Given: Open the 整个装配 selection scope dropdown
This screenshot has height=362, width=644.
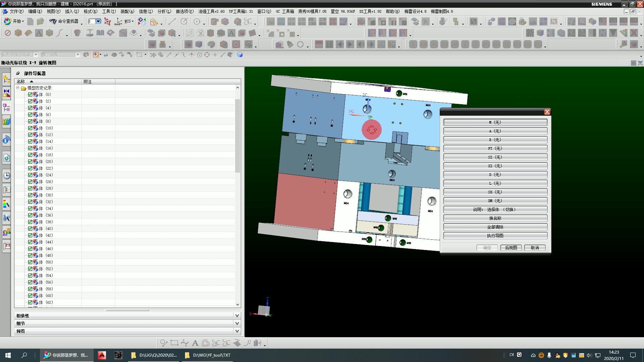Looking at the screenshot, I should pos(77,55).
